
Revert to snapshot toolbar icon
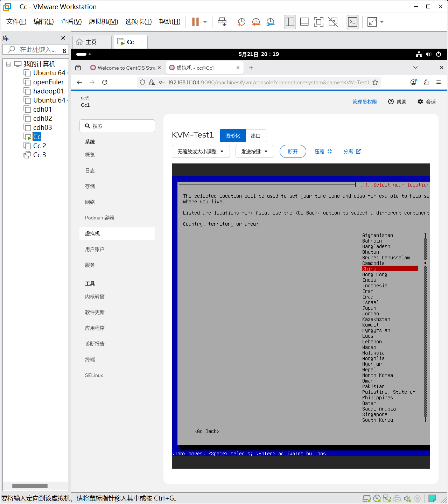(x=256, y=22)
